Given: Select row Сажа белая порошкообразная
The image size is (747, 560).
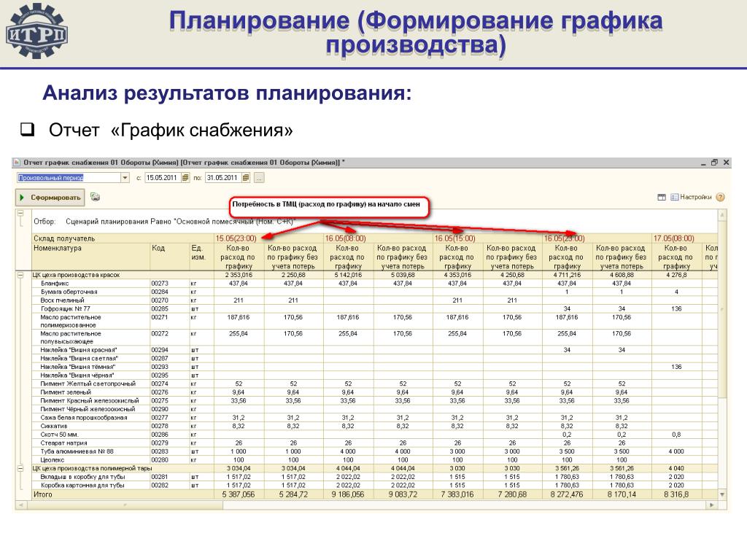Looking at the screenshot, I should coord(84,418).
